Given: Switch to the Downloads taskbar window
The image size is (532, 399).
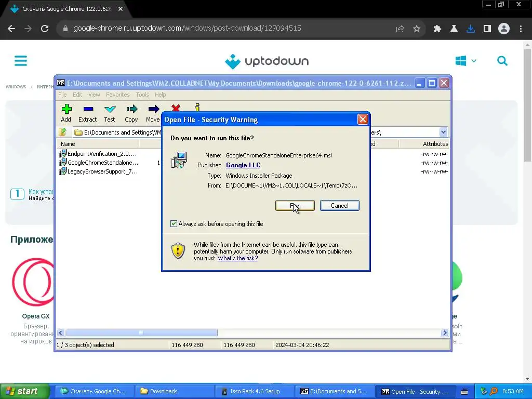Looking at the screenshot, I should click(x=174, y=392).
